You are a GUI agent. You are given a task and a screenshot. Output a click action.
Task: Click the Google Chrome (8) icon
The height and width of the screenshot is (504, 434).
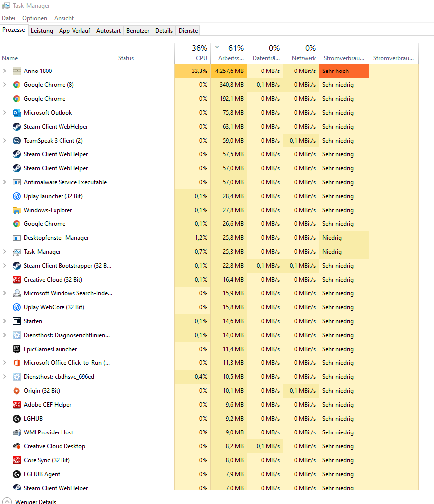[17, 85]
